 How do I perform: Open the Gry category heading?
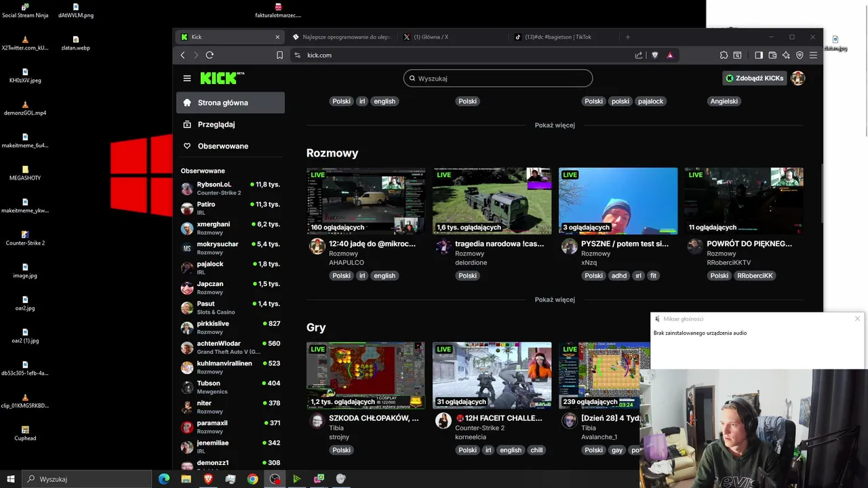point(316,327)
